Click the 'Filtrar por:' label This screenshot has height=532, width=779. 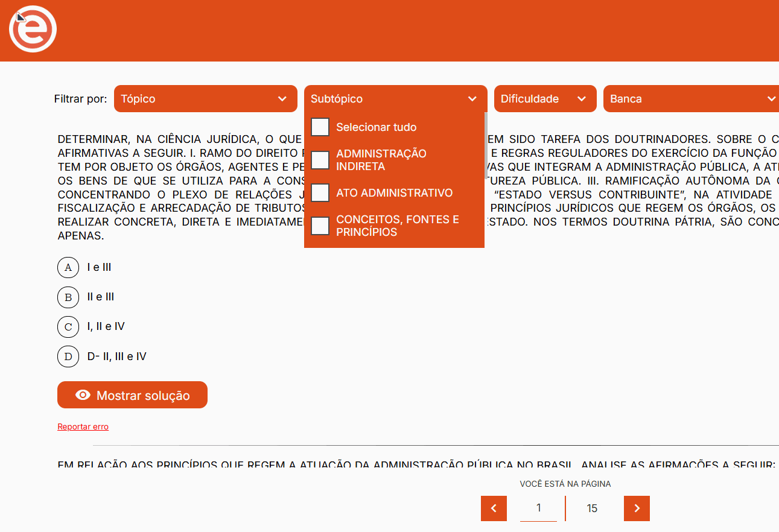(x=80, y=99)
